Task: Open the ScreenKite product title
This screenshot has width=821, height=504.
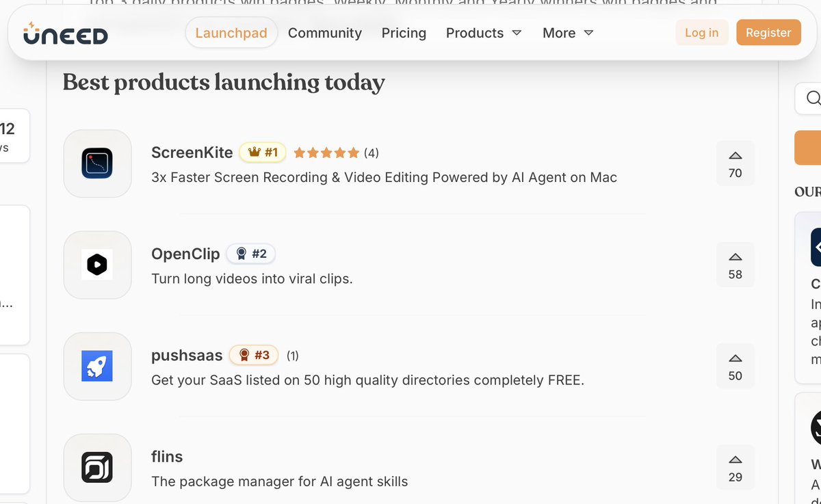Action: click(x=192, y=152)
